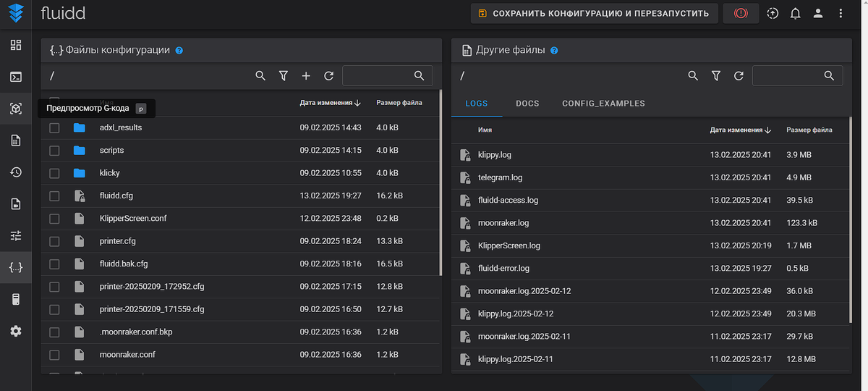Click the configuration files scrollbar
868x391 pixels.
[440, 182]
